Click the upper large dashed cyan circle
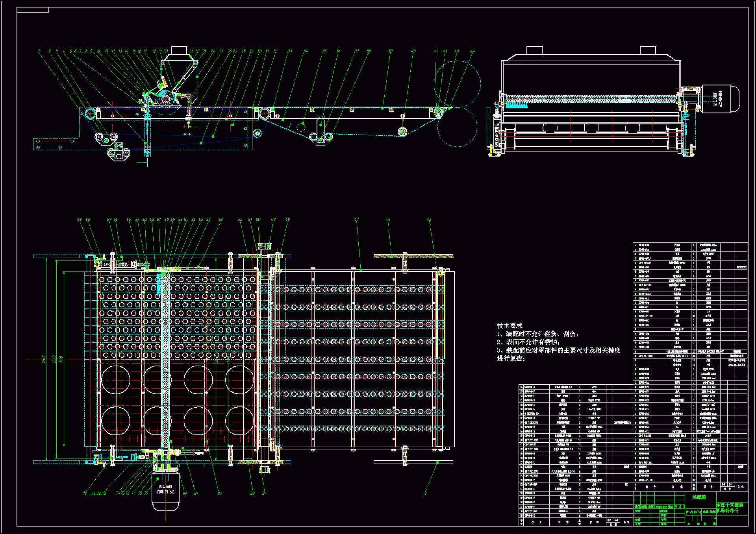The width and height of the screenshot is (756, 534). (457, 83)
